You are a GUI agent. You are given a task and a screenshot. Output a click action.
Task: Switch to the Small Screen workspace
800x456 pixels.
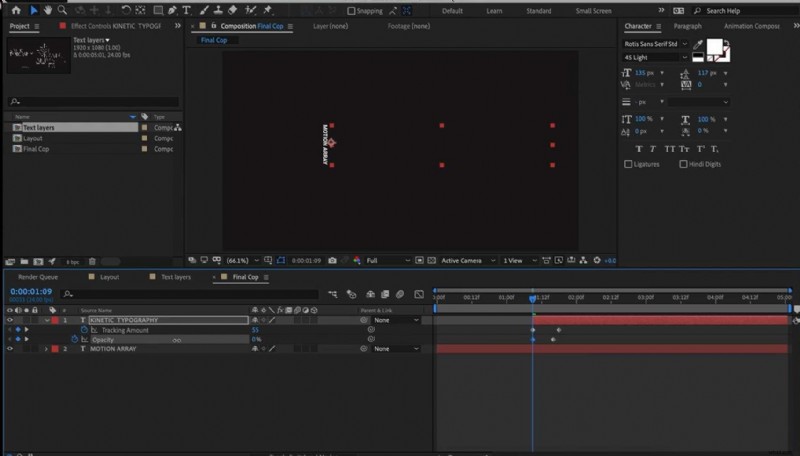[x=593, y=11]
